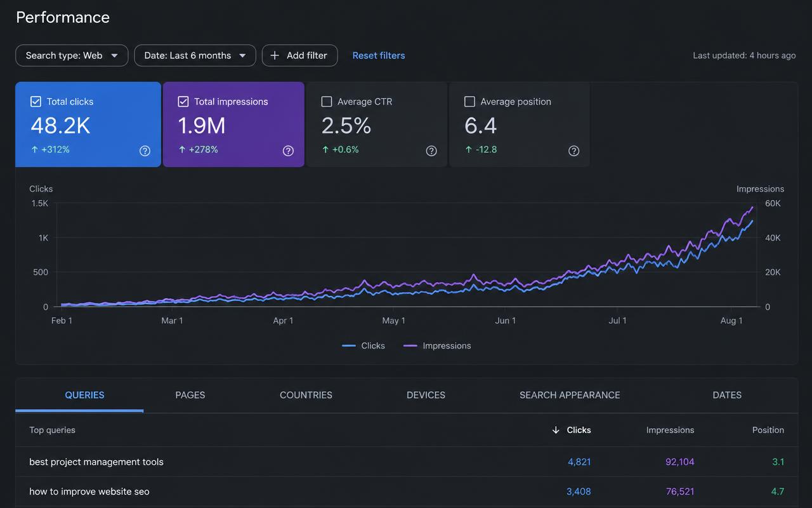Sort table by Impressions column header
The image size is (812, 508).
670,430
